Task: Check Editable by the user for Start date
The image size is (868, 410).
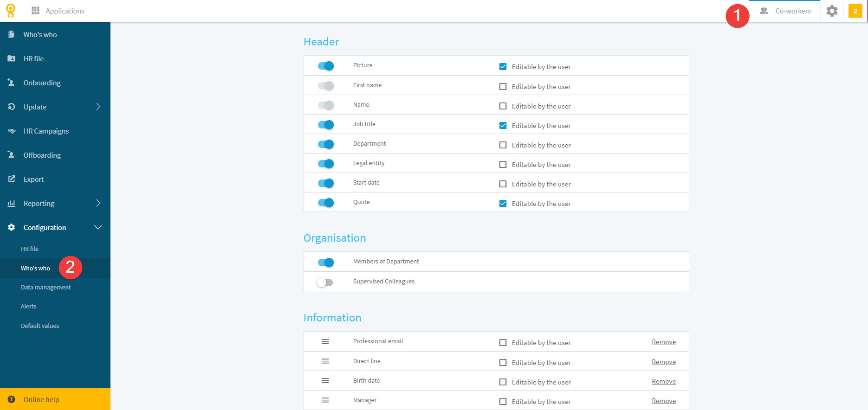Action: click(x=503, y=184)
